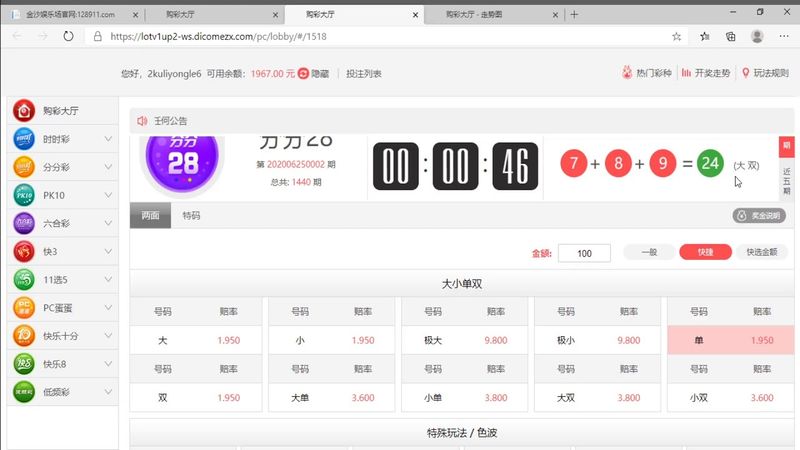This screenshot has height=450, width=800.
Task: Select the 低频彩 lottery icon
Action: point(24,392)
